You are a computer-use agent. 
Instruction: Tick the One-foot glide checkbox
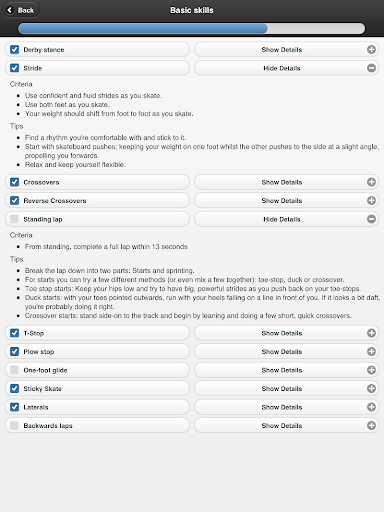[14, 370]
